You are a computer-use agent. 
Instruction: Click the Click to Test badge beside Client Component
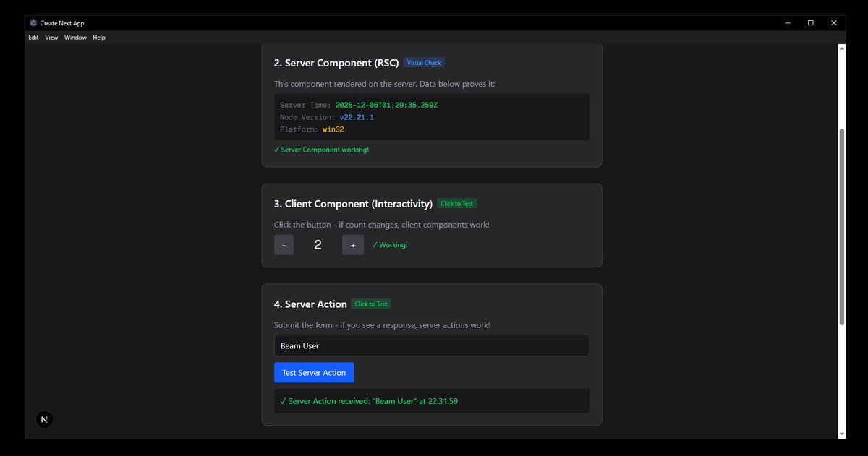tap(456, 203)
